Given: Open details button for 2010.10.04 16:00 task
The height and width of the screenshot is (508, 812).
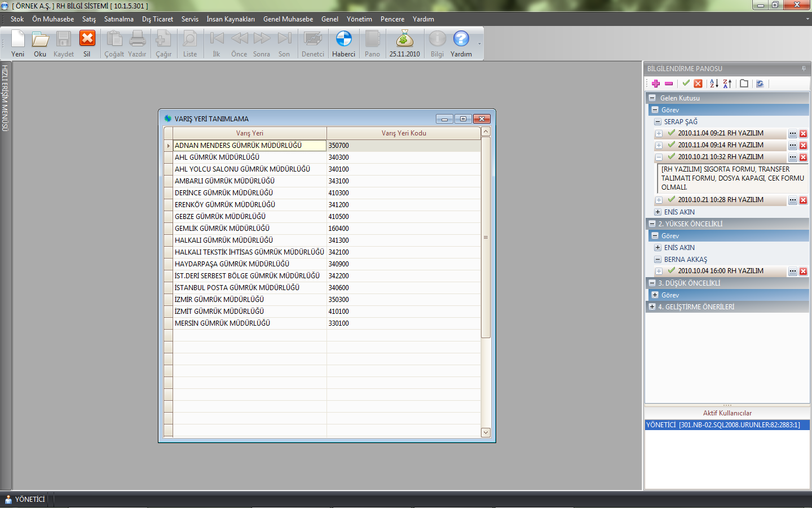Looking at the screenshot, I should coord(793,271).
